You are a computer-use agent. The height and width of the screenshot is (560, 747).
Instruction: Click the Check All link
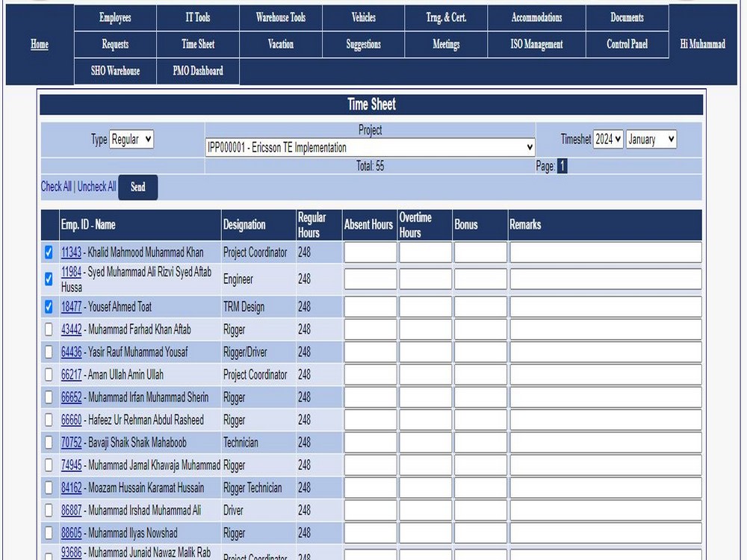pyautogui.click(x=56, y=186)
